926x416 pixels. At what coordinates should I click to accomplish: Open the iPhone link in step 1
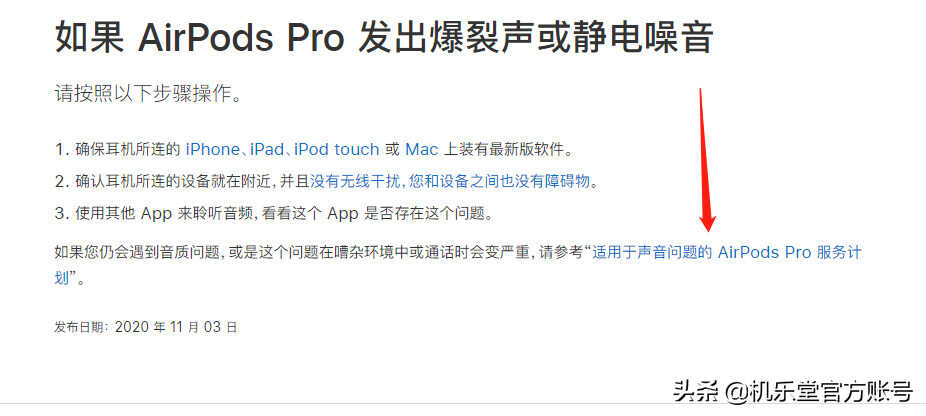click(x=212, y=150)
